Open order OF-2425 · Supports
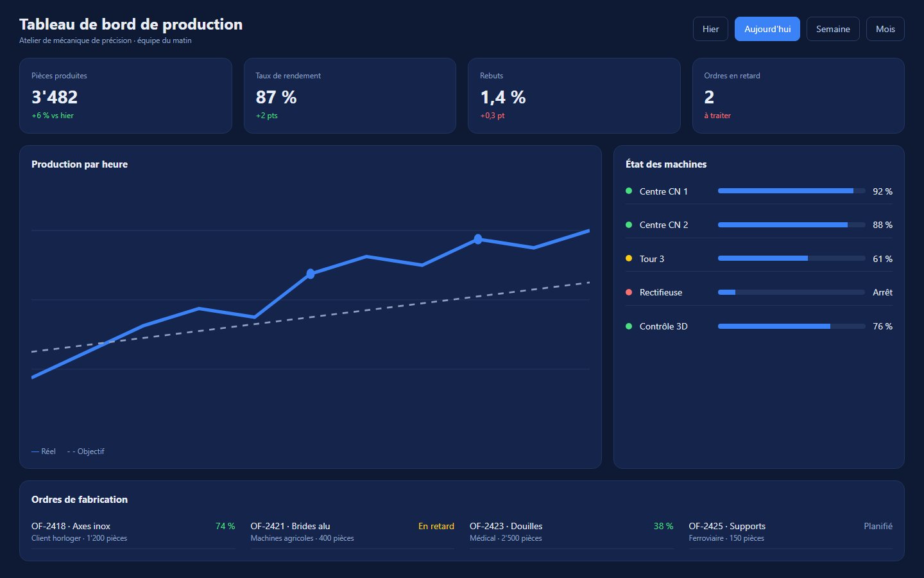The width and height of the screenshot is (924, 578). [x=791, y=532]
